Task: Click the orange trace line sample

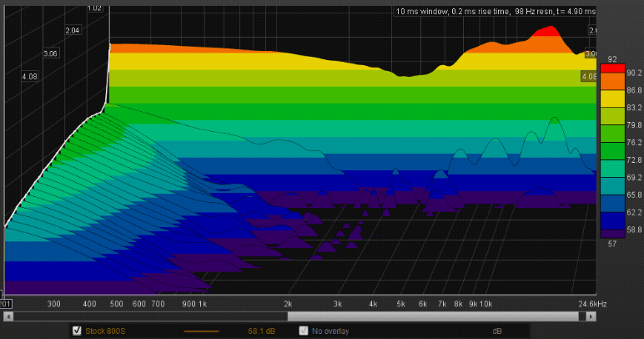Action: click(201, 331)
